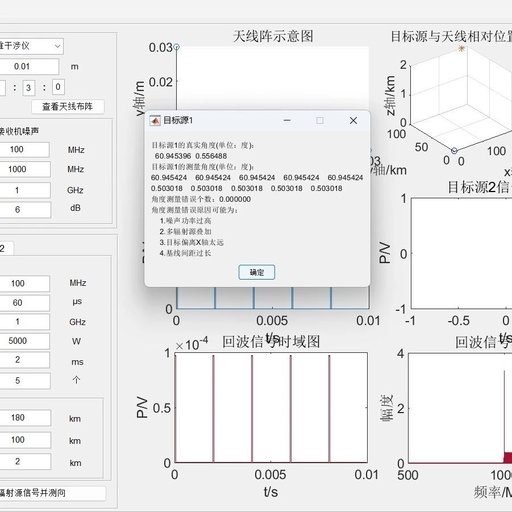The image size is (512, 512).
Task: Click the 100 MHz field under 接收机噪声
Action: [24, 149]
